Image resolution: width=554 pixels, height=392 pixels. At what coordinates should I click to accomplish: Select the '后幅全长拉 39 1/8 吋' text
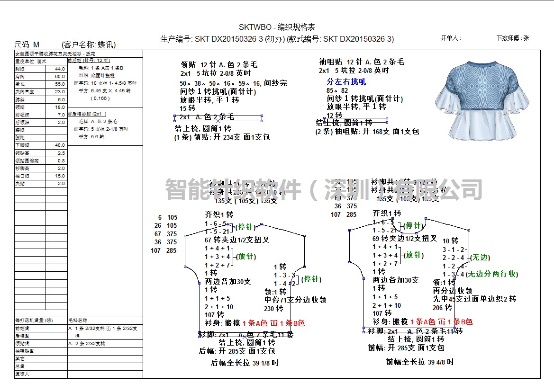click(x=245, y=363)
